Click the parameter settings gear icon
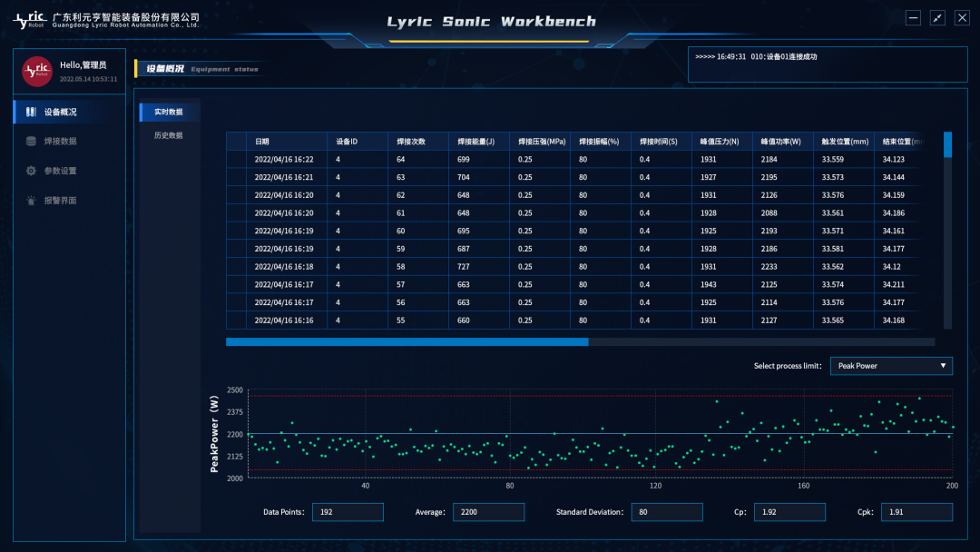The height and width of the screenshot is (552, 980). coord(31,171)
